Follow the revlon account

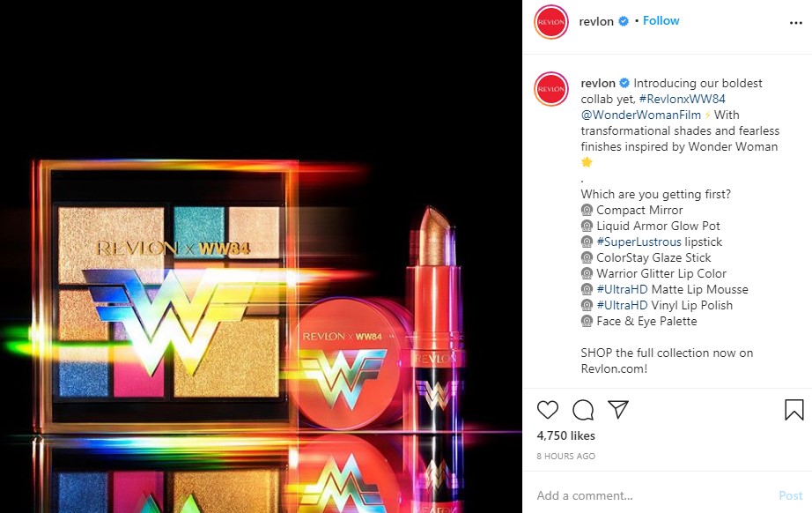661,21
